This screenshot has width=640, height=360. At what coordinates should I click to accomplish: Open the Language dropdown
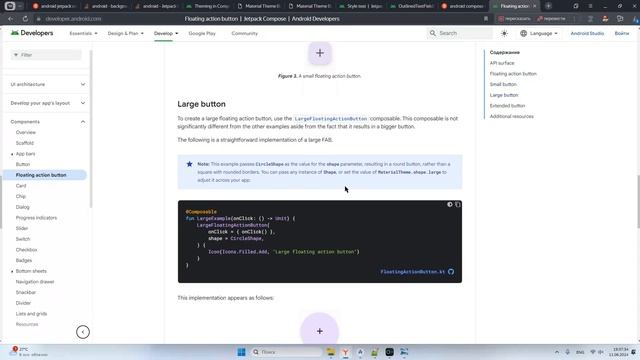coord(539,33)
